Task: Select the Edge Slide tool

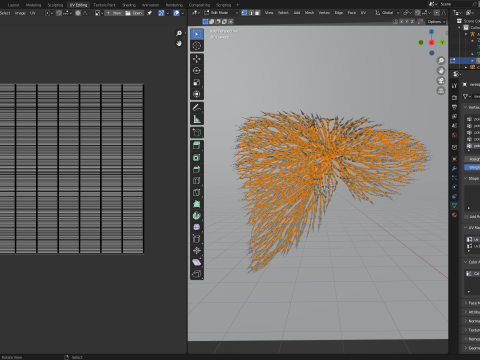Action: pos(197,239)
